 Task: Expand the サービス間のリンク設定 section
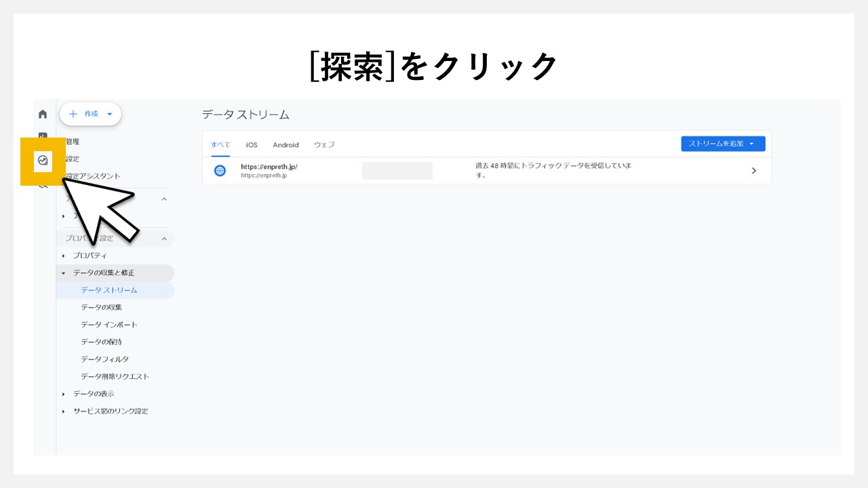64,411
